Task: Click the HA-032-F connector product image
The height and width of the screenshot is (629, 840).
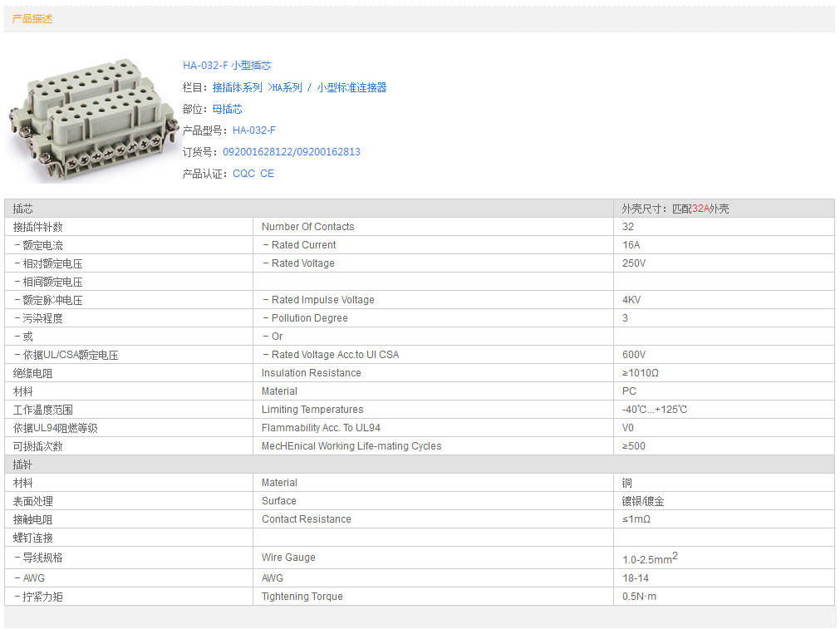Action: click(x=93, y=120)
